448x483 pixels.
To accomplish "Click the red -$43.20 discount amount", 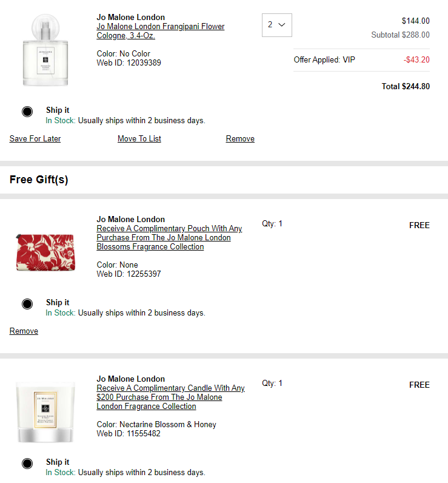I will pyautogui.click(x=416, y=59).
